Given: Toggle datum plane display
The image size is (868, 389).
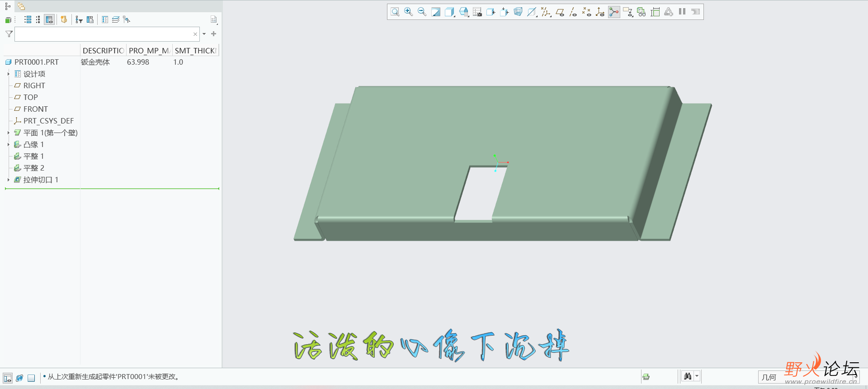Looking at the screenshot, I should pyautogui.click(x=560, y=12).
